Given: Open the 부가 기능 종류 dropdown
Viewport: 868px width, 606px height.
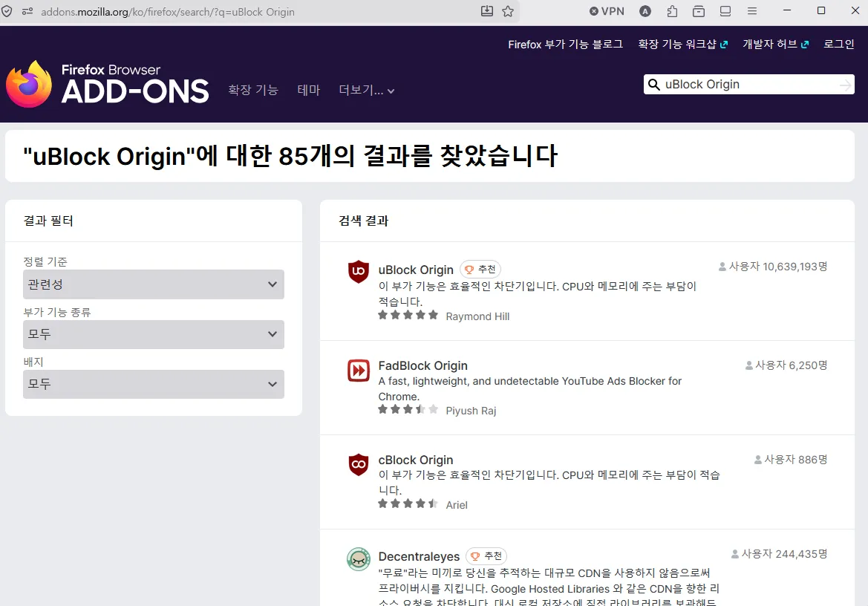Looking at the screenshot, I should point(154,334).
